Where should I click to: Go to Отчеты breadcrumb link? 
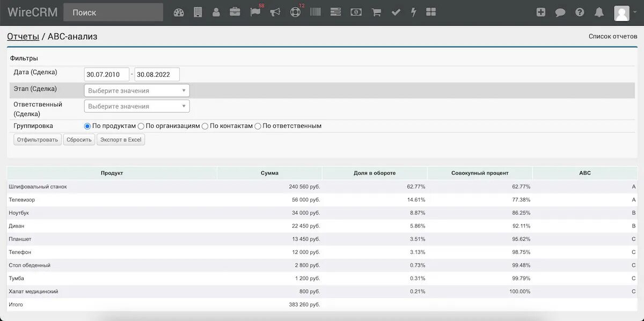tap(23, 37)
